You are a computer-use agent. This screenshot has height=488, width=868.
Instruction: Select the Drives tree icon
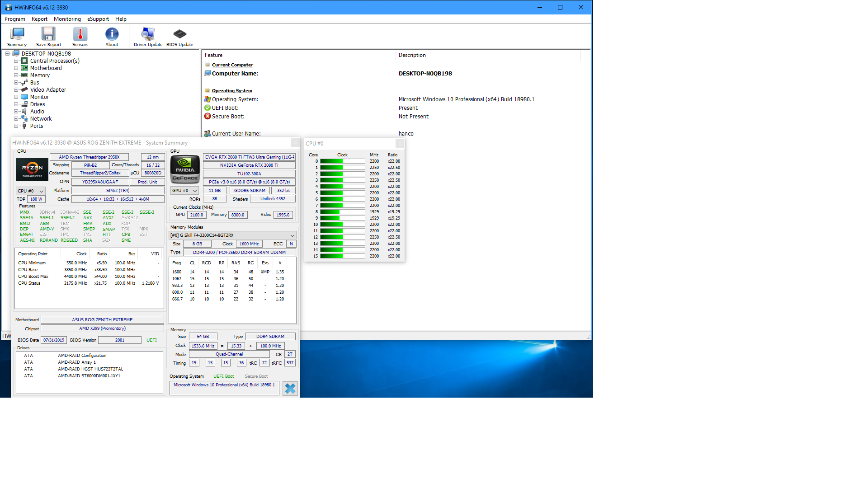(24, 104)
